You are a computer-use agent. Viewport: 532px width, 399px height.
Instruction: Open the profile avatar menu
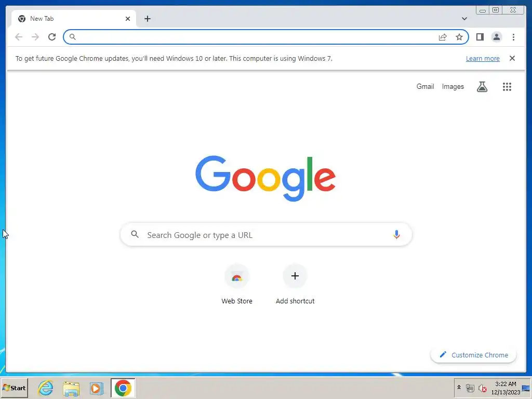click(x=496, y=37)
